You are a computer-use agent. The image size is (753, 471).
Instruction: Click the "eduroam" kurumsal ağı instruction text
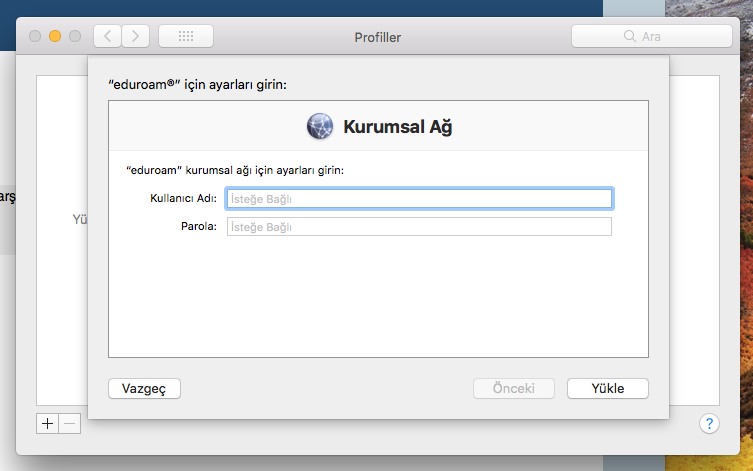coord(235,170)
